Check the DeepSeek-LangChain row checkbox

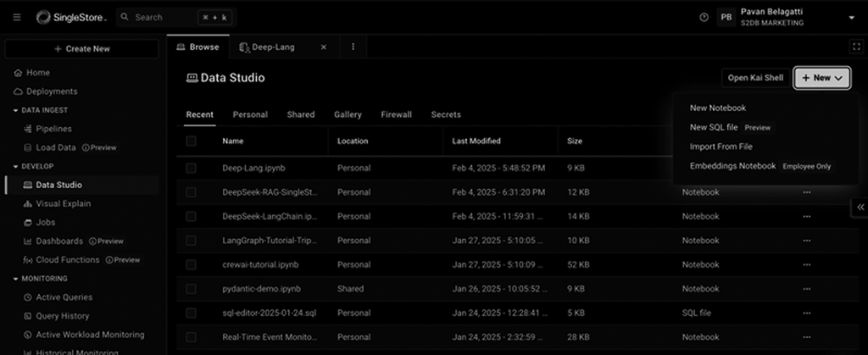click(x=191, y=217)
